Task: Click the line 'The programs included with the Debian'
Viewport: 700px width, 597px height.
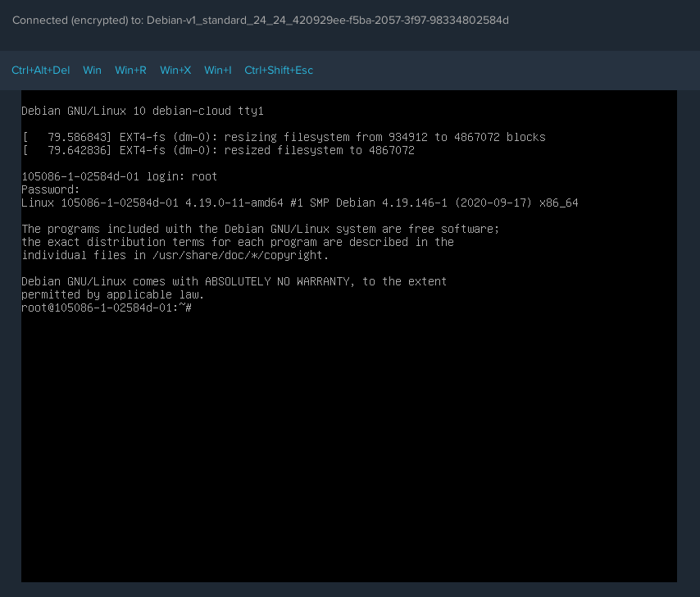Action: [261, 229]
